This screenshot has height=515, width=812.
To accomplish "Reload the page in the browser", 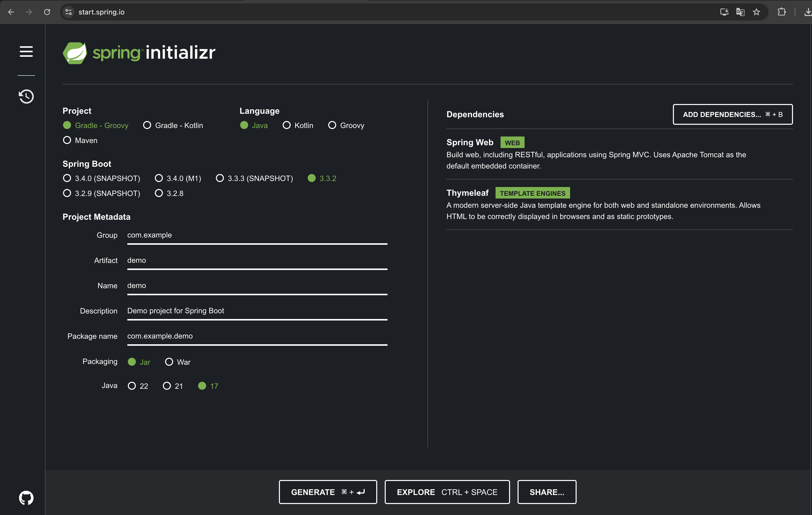I will (47, 12).
